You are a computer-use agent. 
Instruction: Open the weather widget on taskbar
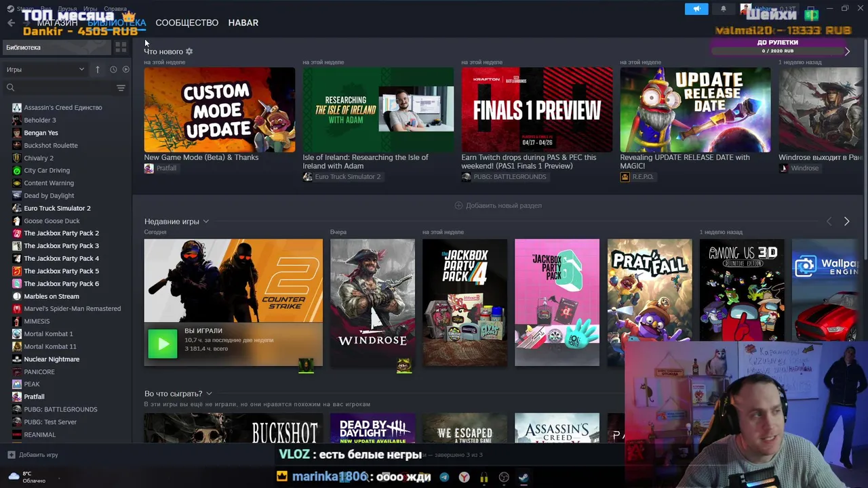(x=26, y=477)
